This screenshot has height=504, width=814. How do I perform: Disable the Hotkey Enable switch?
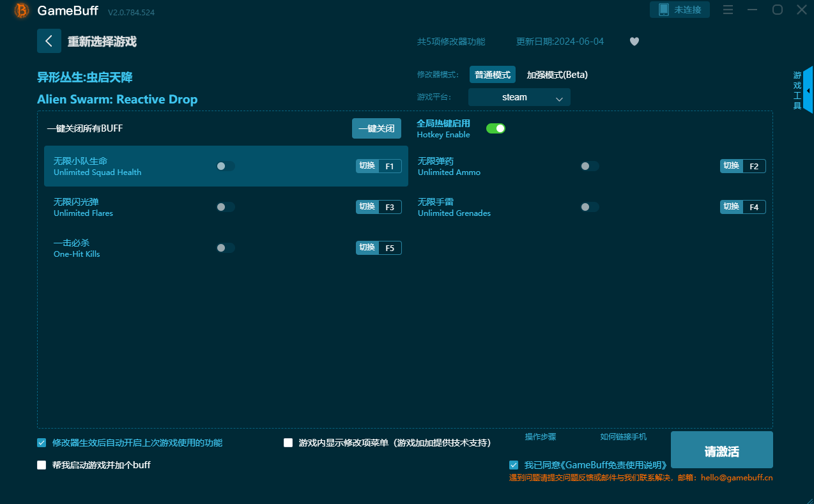[496, 128]
